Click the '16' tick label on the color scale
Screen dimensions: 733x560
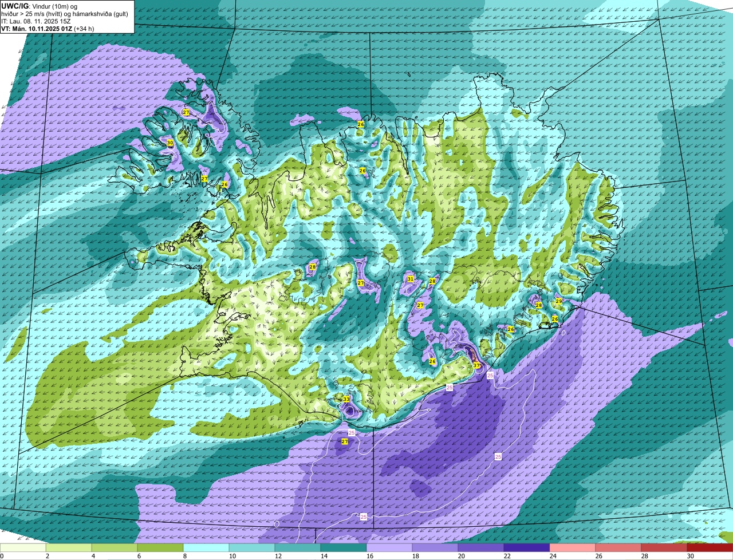click(x=369, y=556)
